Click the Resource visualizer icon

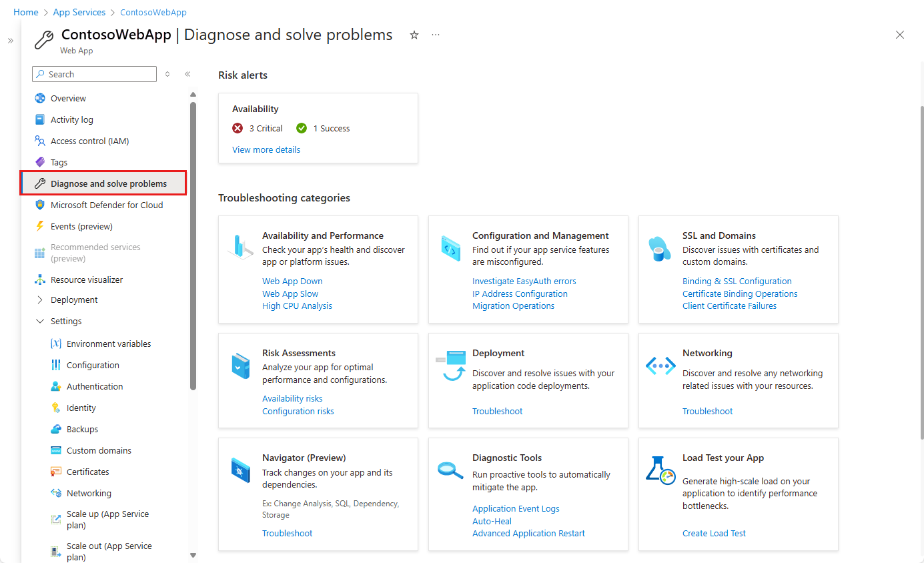[40, 279]
